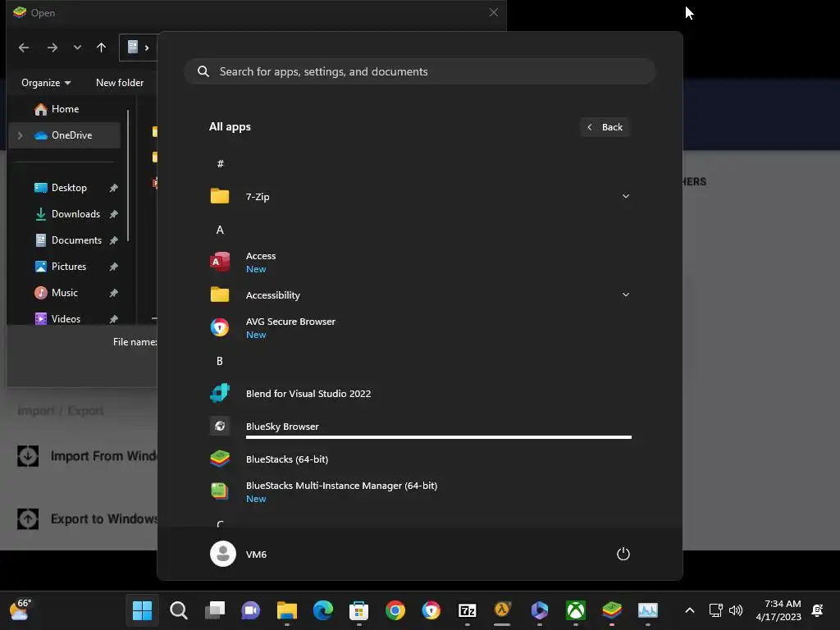840x630 pixels.
Task: Open File Explorer from the taskbar
Action: (x=286, y=610)
